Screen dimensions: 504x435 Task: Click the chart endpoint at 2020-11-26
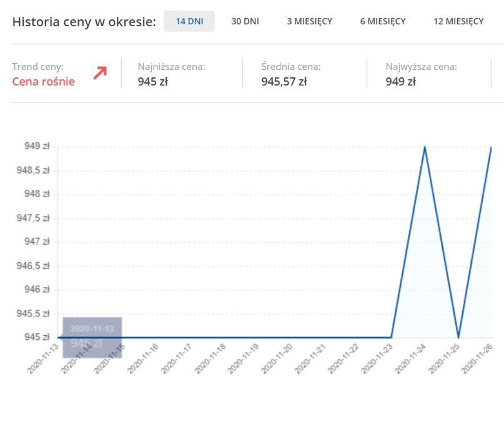pos(491,147)
